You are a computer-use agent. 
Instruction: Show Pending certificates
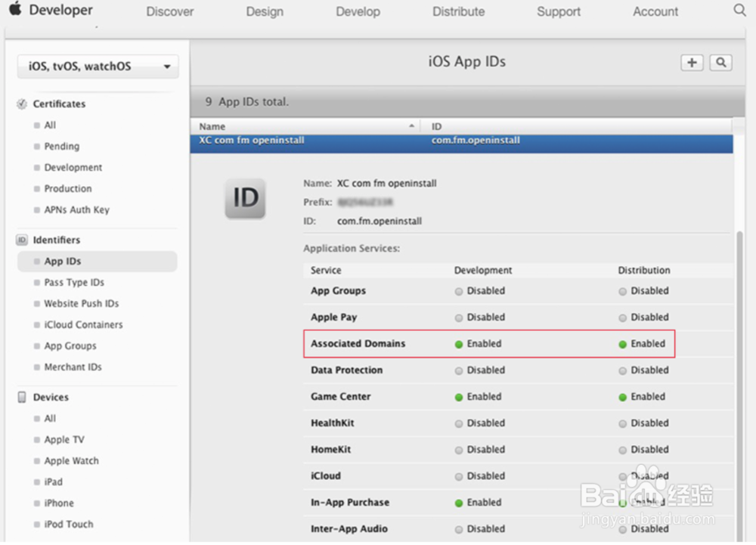coord(62,147)
